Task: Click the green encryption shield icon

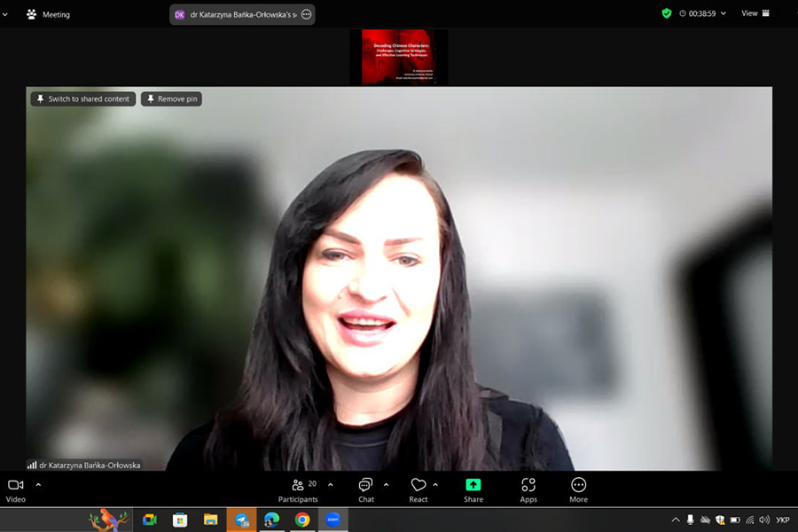Action: click(x=666, y=14)
